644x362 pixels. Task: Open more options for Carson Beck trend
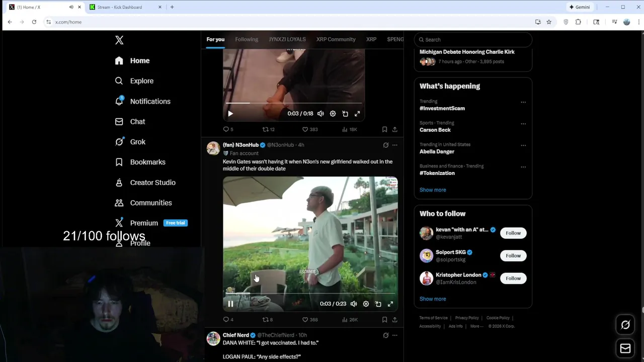click(523, 124)
